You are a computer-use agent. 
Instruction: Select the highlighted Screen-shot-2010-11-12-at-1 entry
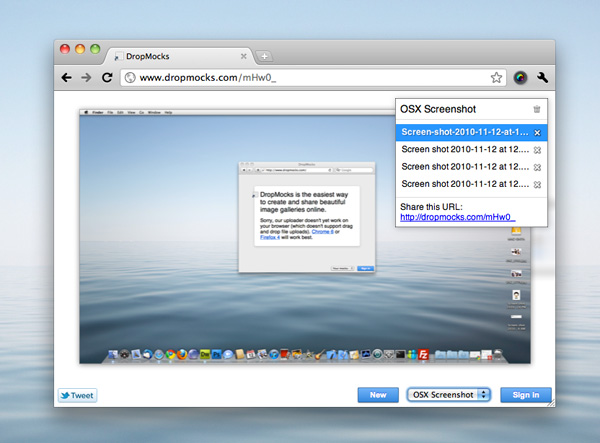pos(471,132)
